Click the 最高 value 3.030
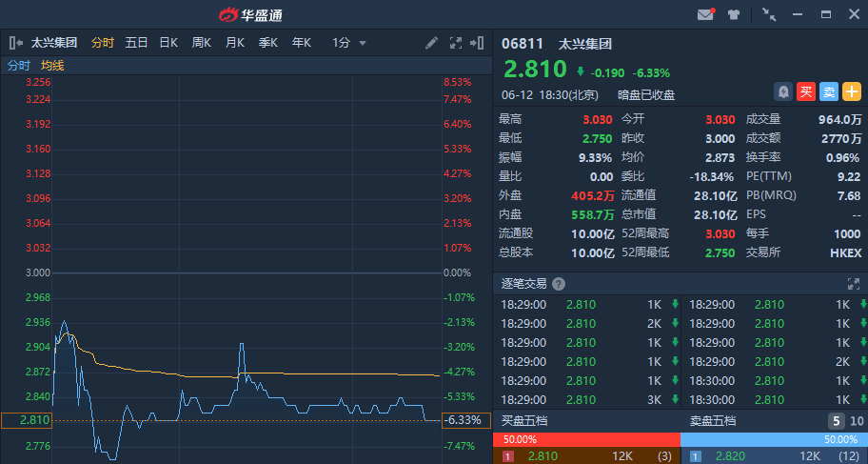 pos(598,120)
